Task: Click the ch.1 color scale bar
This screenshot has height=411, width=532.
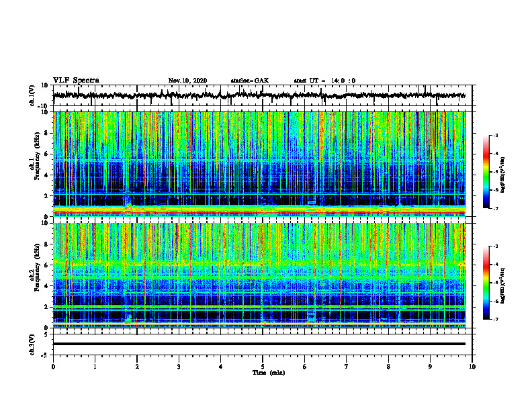Action: point(486,172)
